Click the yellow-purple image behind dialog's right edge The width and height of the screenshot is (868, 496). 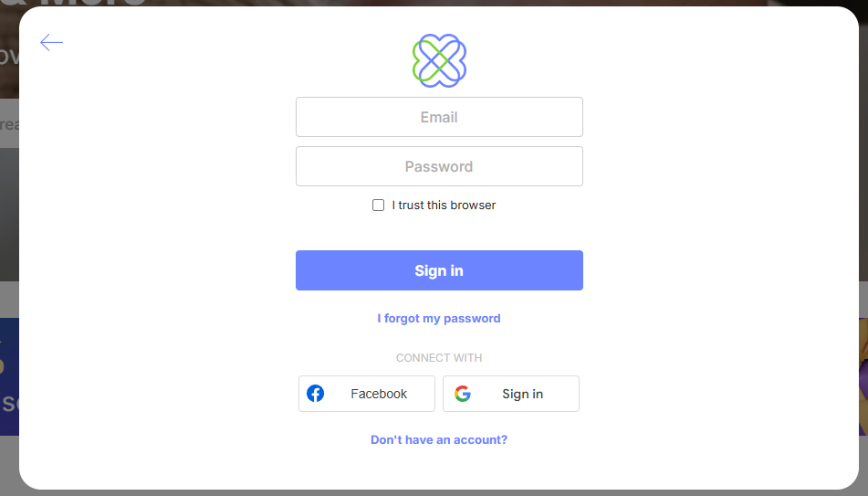[863, 376]
